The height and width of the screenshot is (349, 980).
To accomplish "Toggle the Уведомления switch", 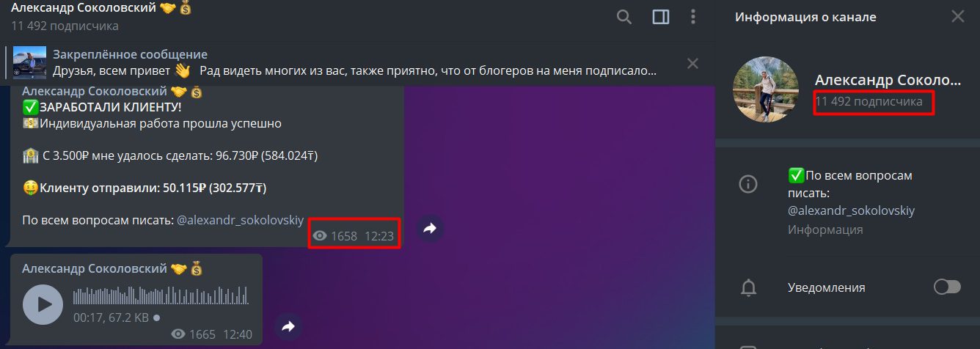I will click(947, 287).
